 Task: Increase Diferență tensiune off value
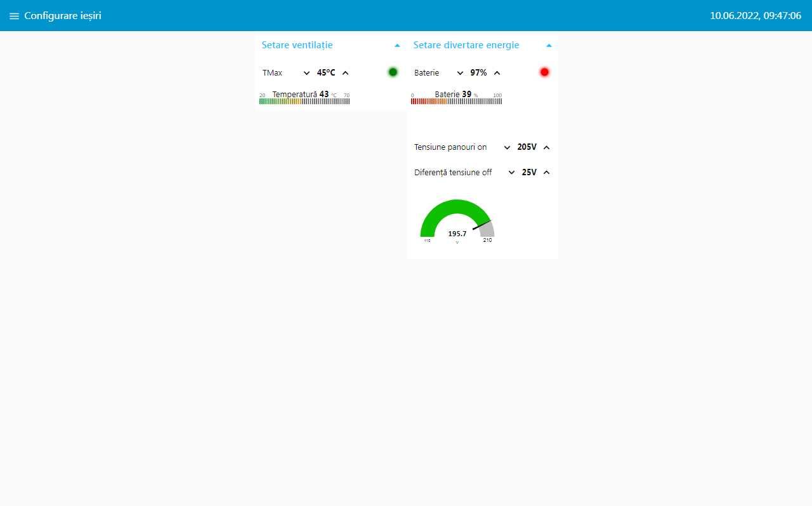pos(546,172)
